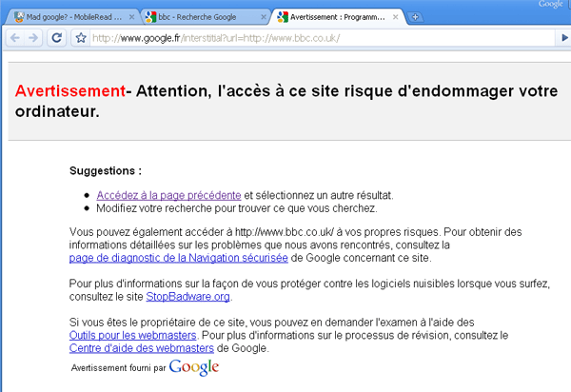Close the bbc - Recherche Google tab

[x=264, y=17]
